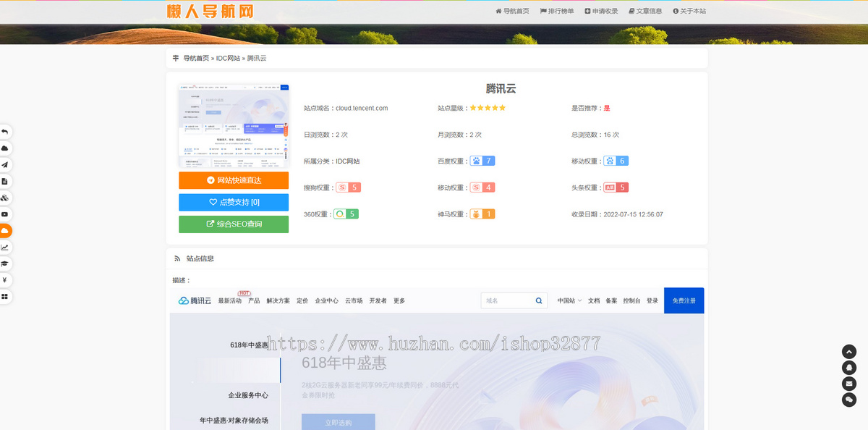Click the Tencent Cloud site screenshot thumbnail
This screenshot has width=868, height=430.
click(x=234, y=126)
